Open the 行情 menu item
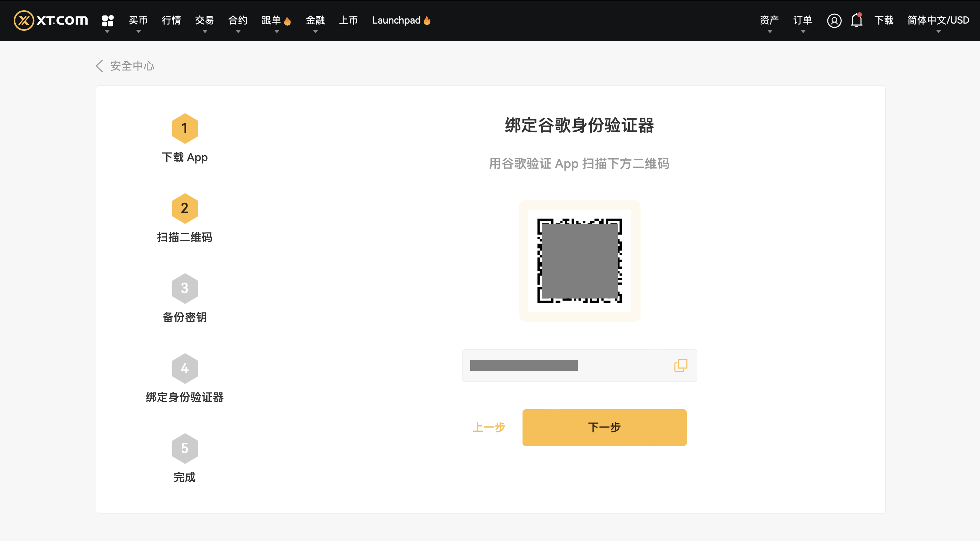 171,21
